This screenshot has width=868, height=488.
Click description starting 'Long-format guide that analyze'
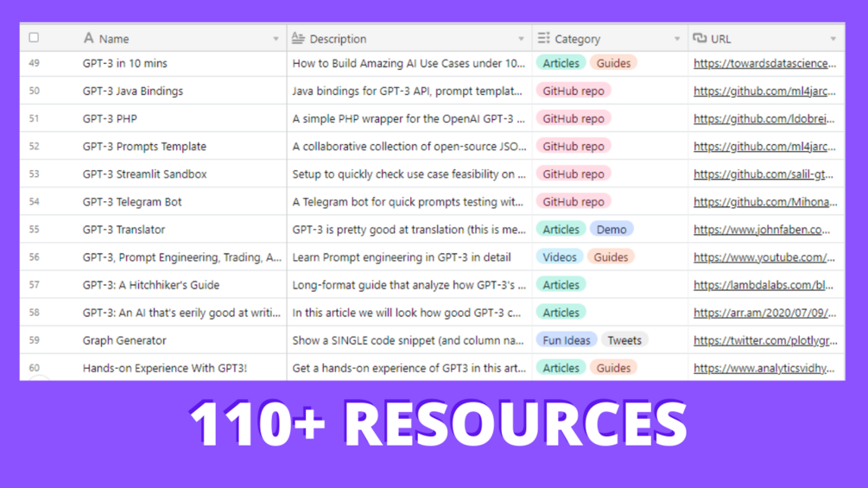click(409, 284)
